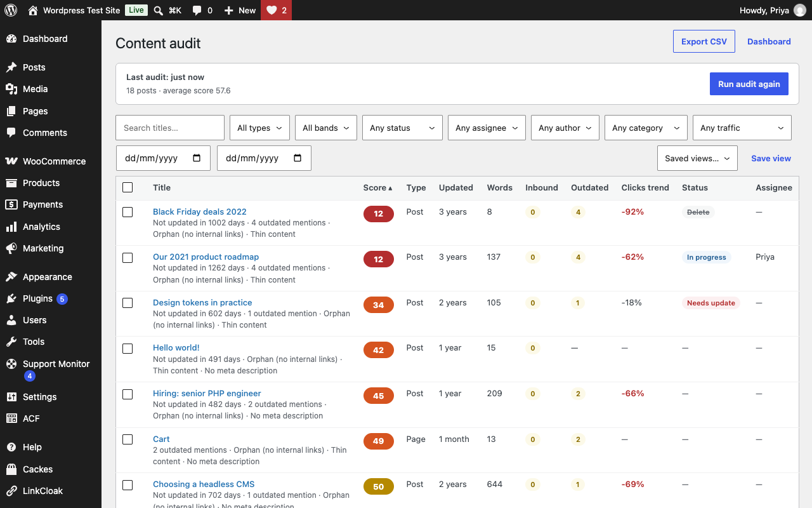Click the Payments dollar icon
812x508 pixels.
11,204
